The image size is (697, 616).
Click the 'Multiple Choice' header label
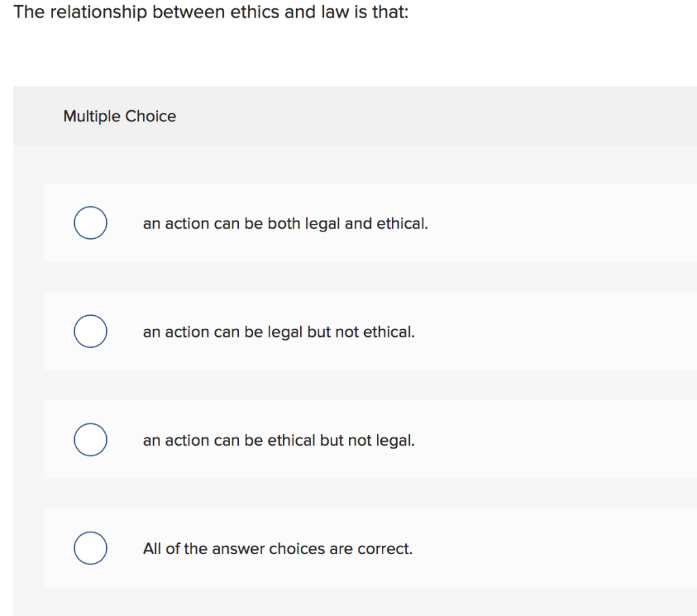(119, 116)
